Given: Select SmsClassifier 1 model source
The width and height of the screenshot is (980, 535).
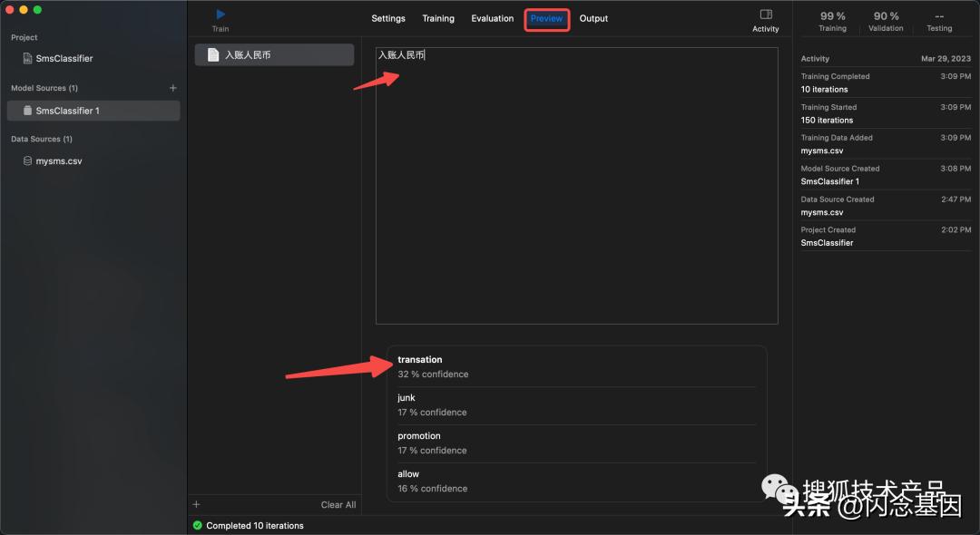Looking at the screenshot, I should [67, 111].
